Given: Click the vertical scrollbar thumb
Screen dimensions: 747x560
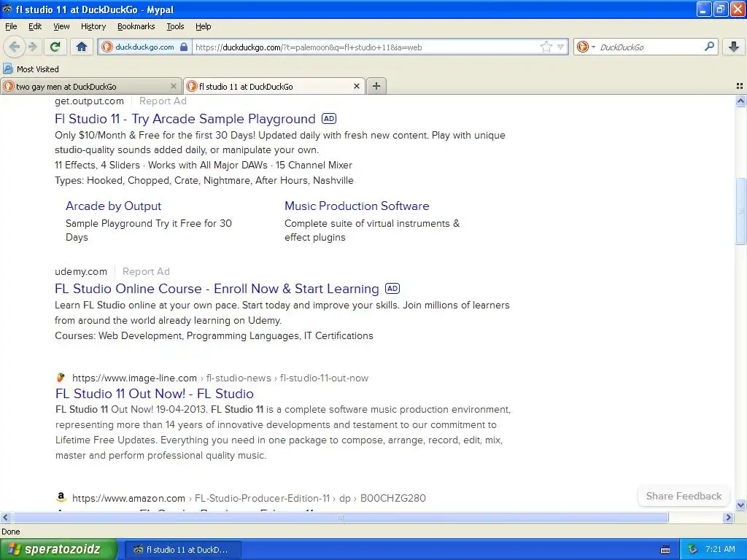Looking at the screenshot, I should point(740,211).
